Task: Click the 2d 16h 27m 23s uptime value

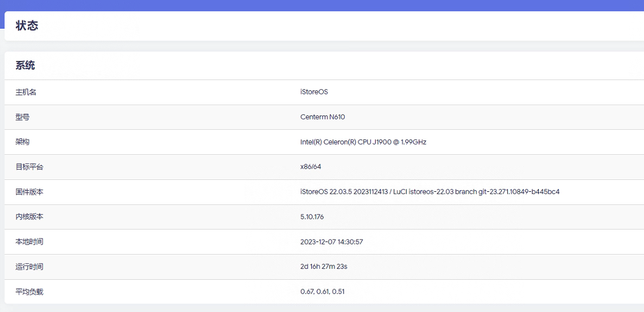Action: pos(323,267)
